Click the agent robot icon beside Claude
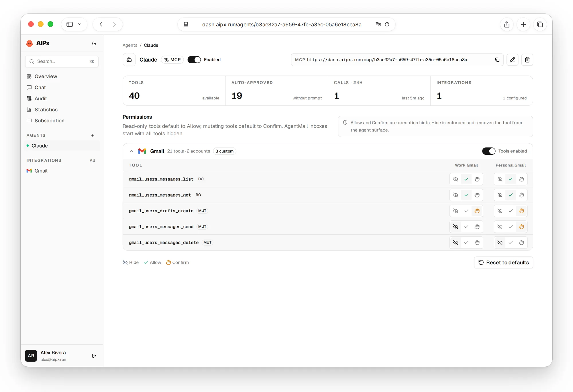Viewport: 573px width, 392px height. coord(129,60)
